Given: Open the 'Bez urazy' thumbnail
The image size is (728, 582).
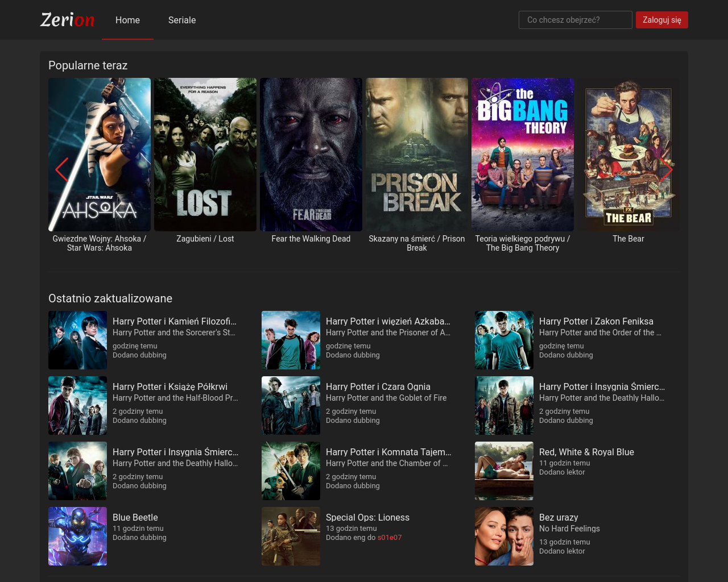Looking at the screenshot, I should point(504,536).
